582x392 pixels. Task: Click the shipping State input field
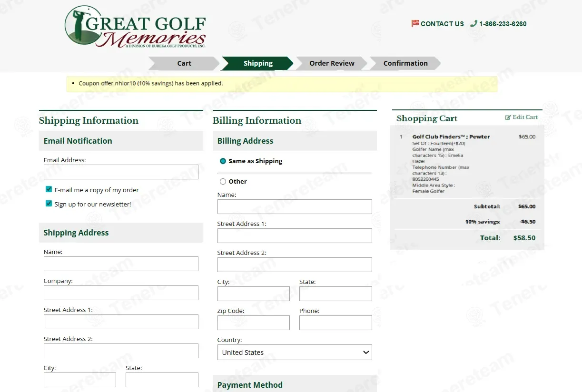click(x=162, y=380)
